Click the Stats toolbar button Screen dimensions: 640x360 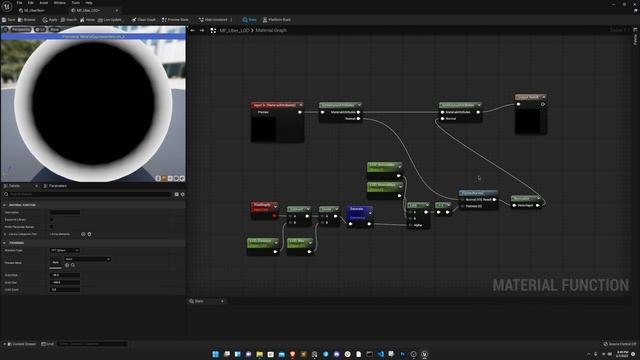[x=249, y=20]
